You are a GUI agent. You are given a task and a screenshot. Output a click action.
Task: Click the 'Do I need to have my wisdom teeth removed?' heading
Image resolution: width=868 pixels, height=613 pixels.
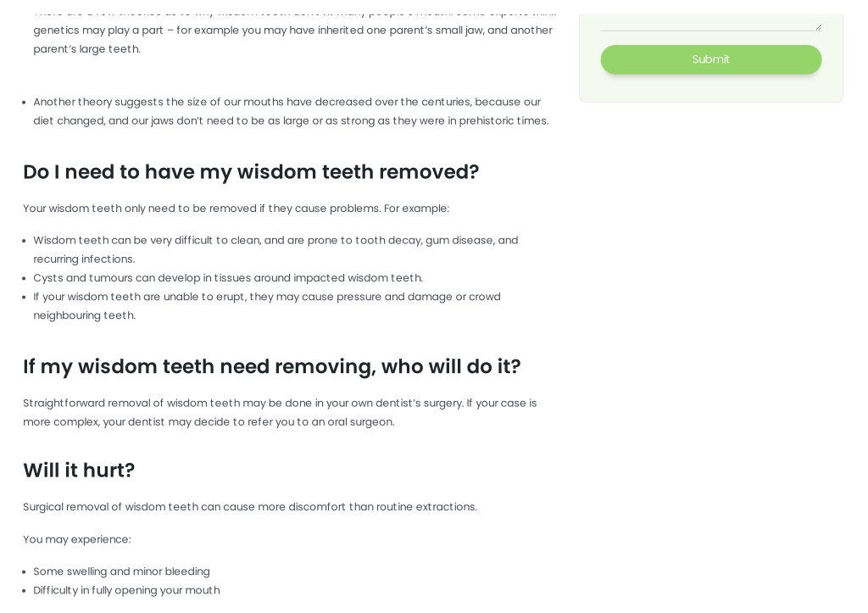point(251,171)
